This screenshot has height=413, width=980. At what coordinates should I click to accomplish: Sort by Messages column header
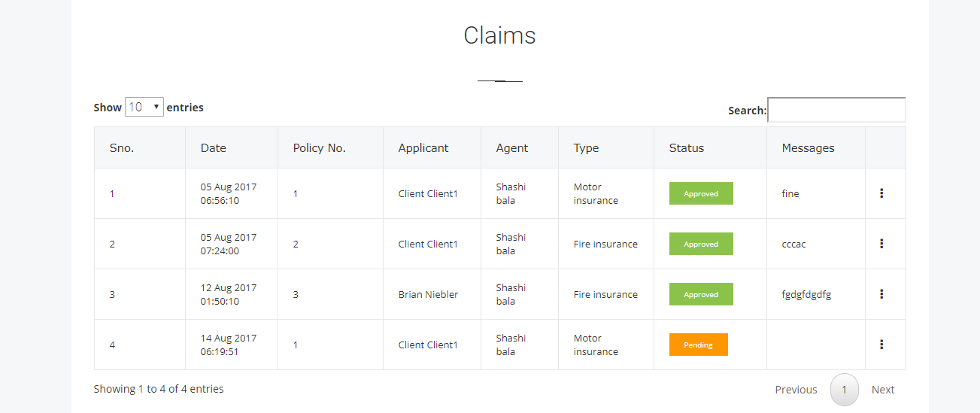816,148
